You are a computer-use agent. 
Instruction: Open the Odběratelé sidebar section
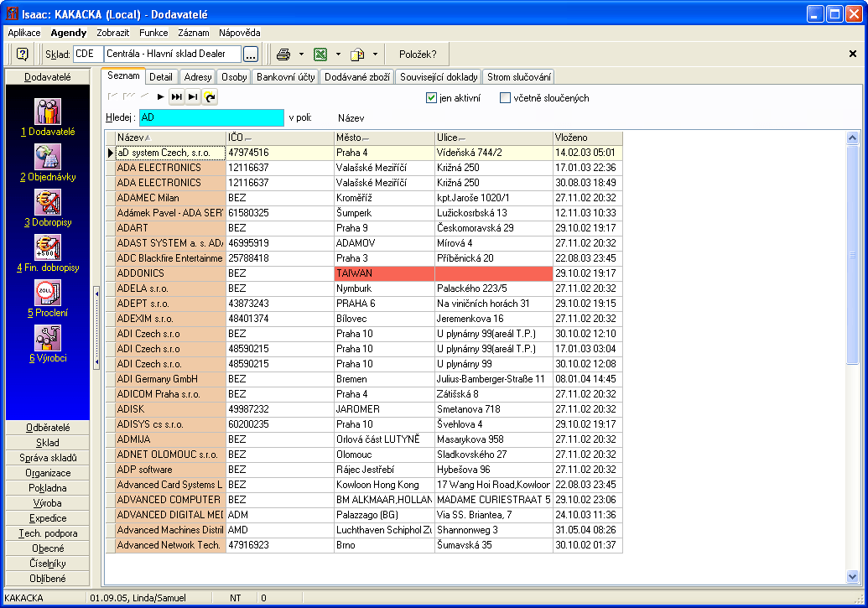click(x=47, y=428)
